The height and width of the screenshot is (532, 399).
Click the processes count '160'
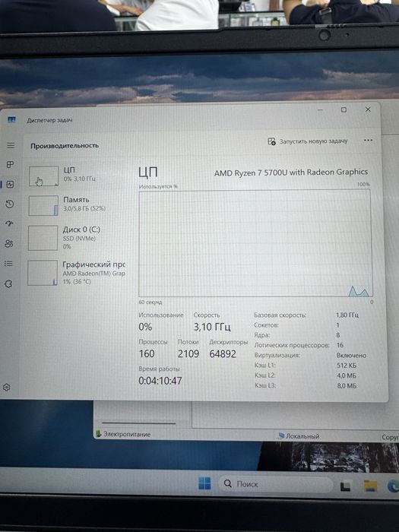(x=147, y=354)
